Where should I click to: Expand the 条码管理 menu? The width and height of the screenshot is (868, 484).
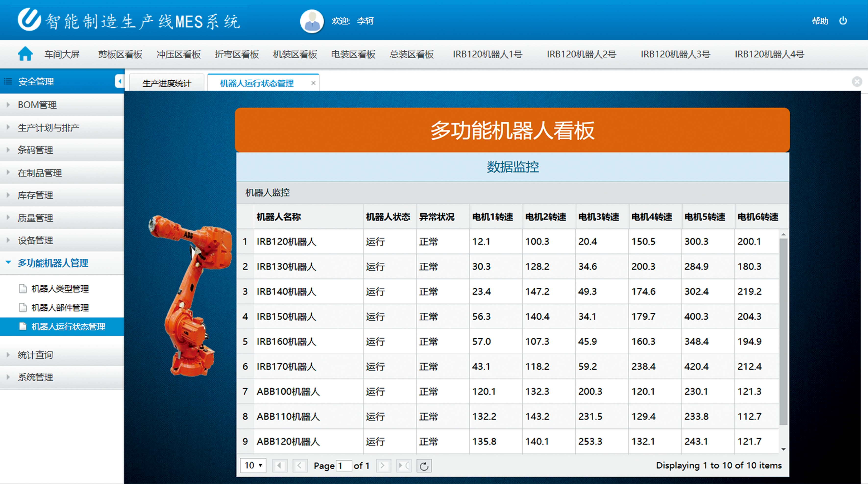tap(62, 150)
